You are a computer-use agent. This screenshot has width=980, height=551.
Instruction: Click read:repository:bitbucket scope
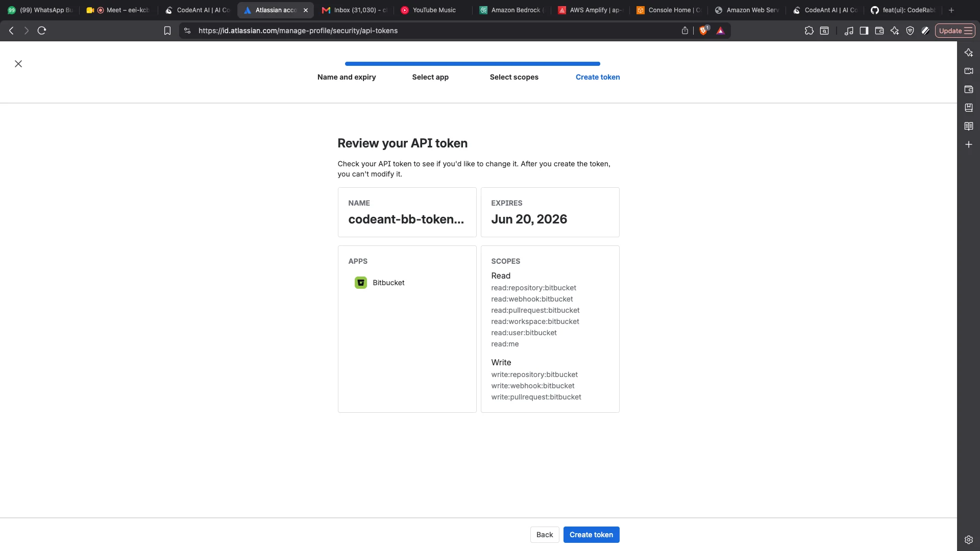pos(533,288)
